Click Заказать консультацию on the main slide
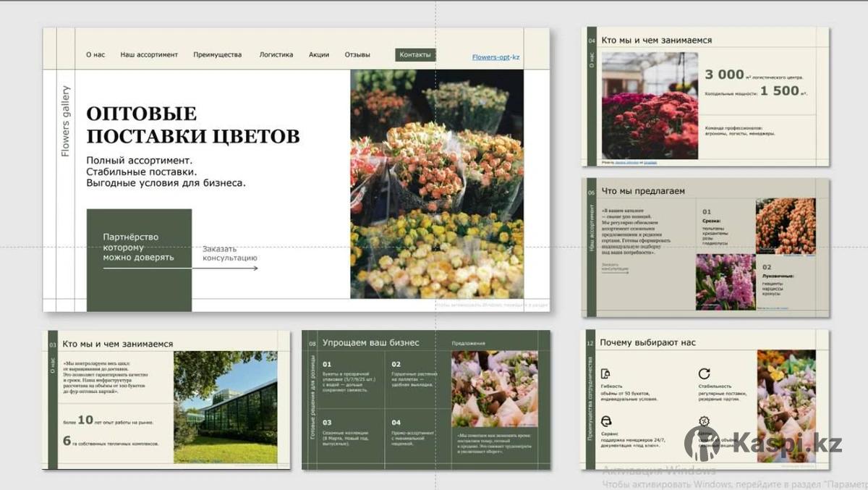 pyautogui.click(x=229, y=253)
